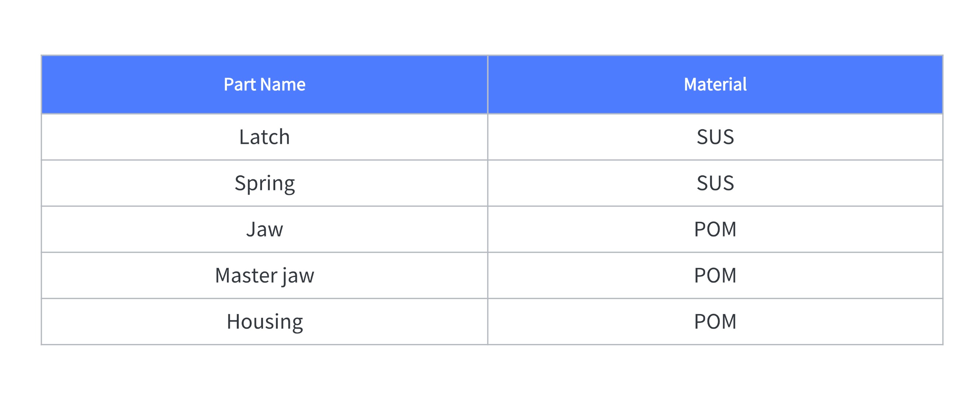Click the Spring row label text

tap(265, 184)
